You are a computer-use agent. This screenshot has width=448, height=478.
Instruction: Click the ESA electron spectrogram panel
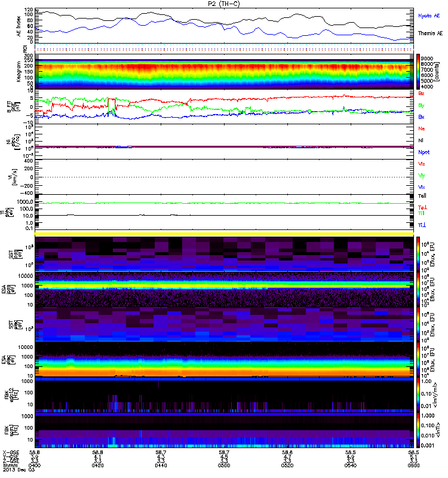pyautogui.click(x=224, y=360)
